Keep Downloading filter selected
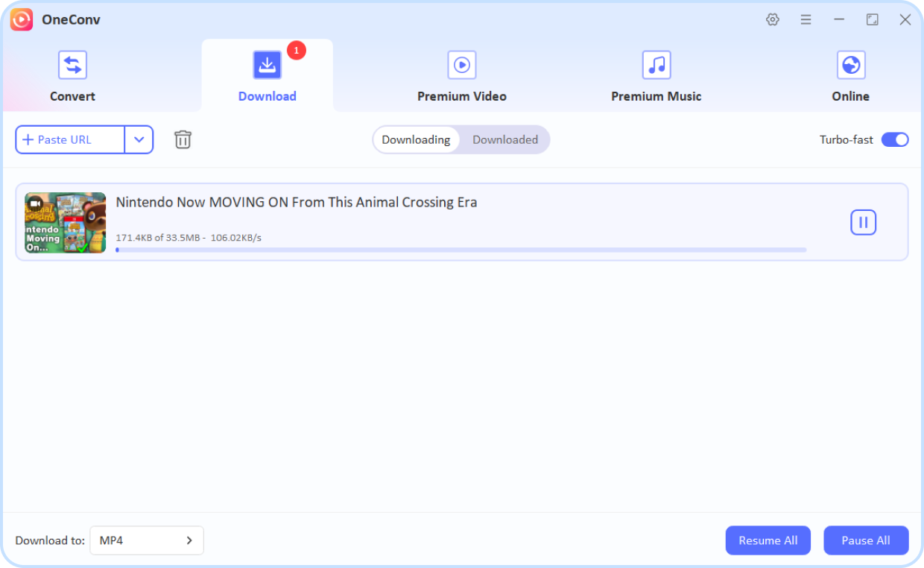Image resolution: width=924 pixels, height=568 pixels. coord(417,139)
